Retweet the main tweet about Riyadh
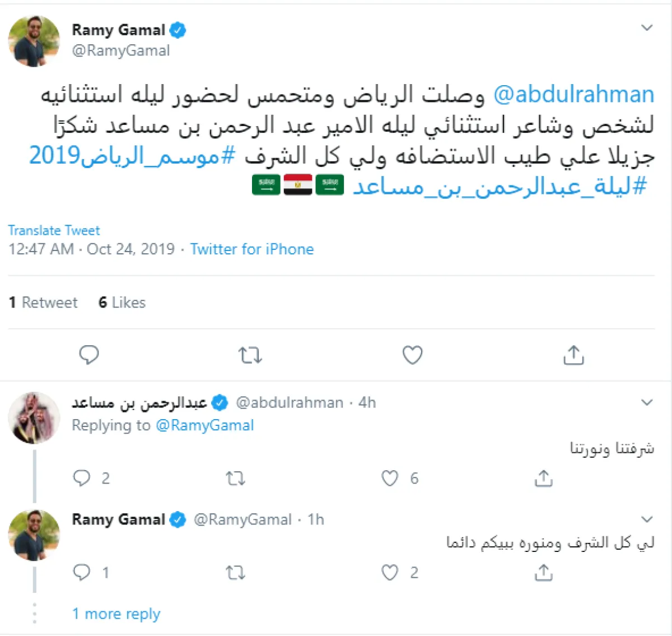The height and width of the screenshot is (636, 672). tap(250, 355)
